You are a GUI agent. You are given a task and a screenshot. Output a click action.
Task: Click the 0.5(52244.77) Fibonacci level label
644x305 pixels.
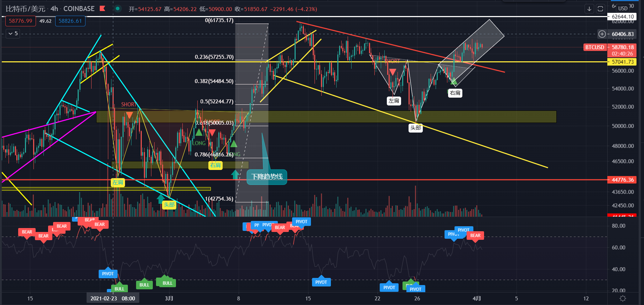217,102
